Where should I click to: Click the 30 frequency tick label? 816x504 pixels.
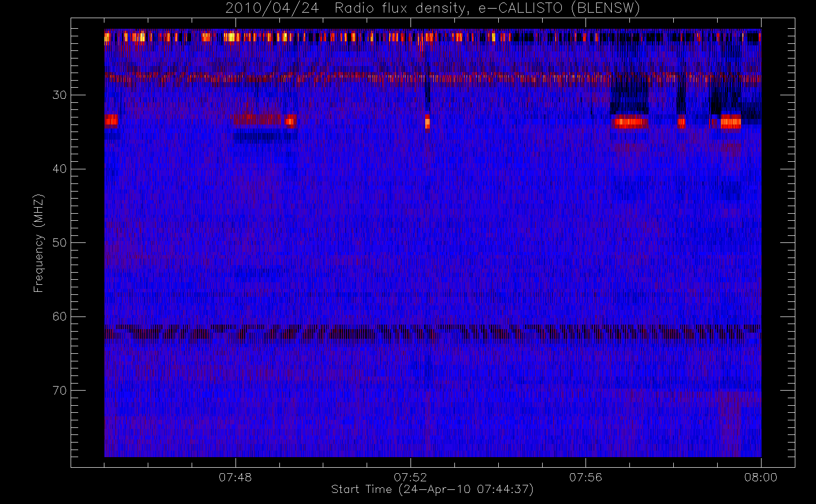60,95
